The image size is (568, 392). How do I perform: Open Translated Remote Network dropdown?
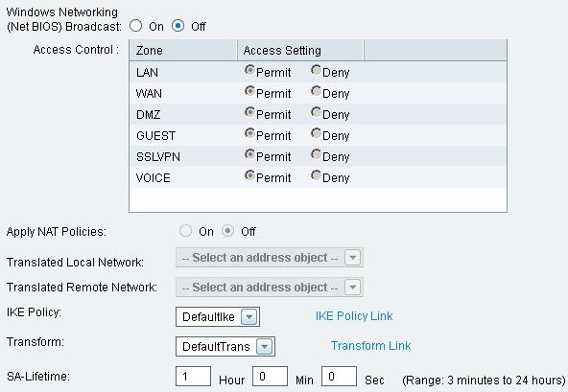tap(270, 288)
